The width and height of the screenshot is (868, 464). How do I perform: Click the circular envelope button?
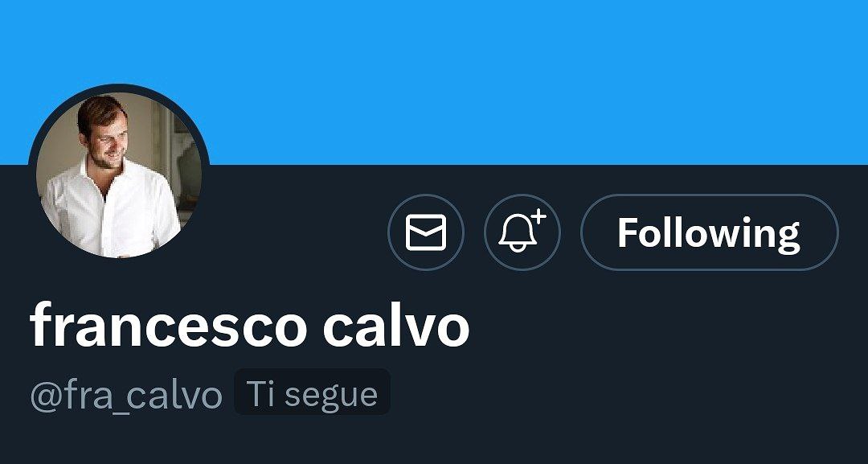click(426, 232)
